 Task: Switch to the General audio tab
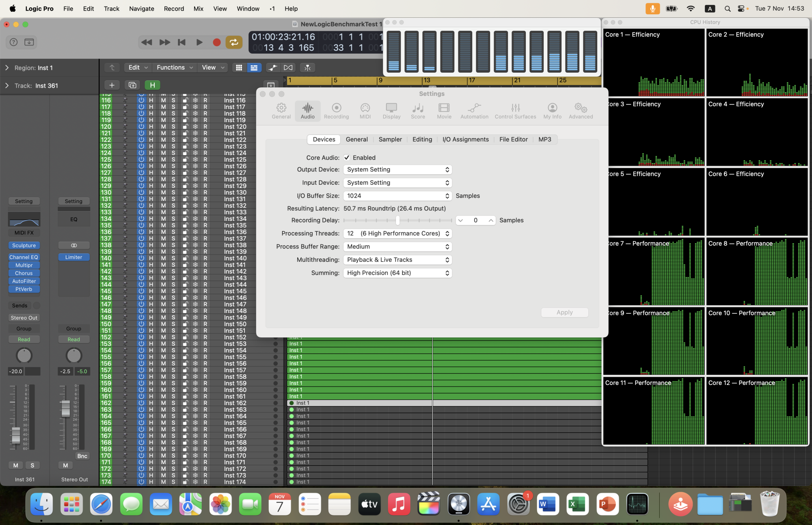[x=356, y=139]
